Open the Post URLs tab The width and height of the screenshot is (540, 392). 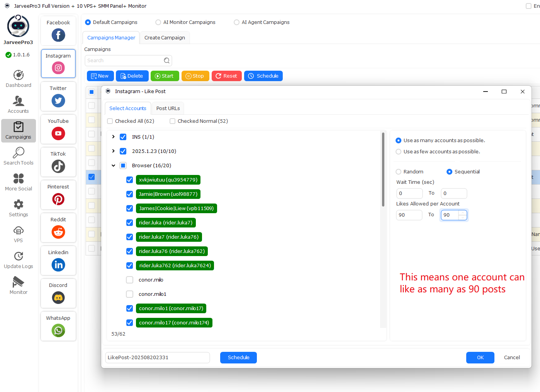[168, 109]
